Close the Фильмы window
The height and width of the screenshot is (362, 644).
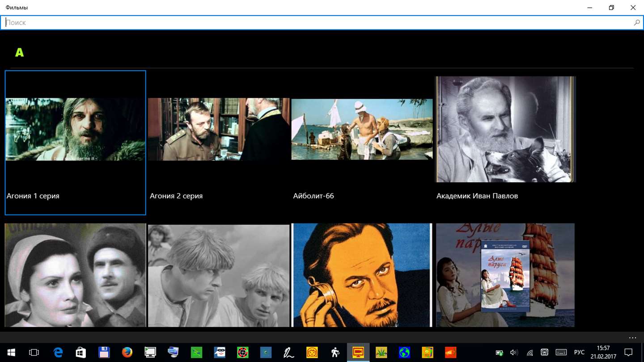tap(633, 8)
